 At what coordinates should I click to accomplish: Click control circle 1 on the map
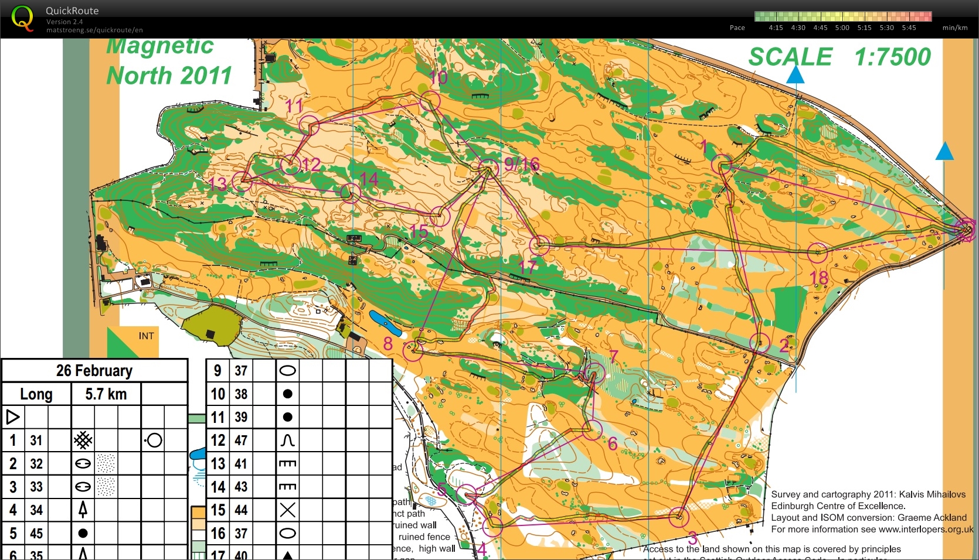[x=722, y=165]
